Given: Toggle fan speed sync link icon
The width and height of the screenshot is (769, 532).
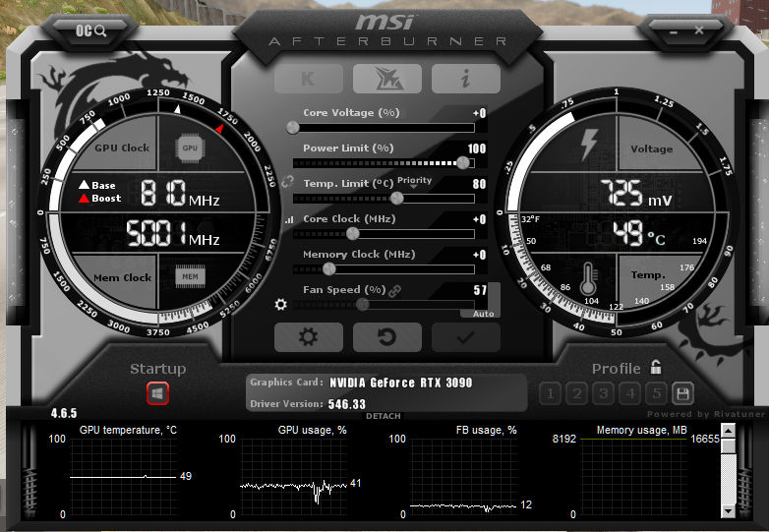Looking at the screenshot, I should tap(394, 291).
